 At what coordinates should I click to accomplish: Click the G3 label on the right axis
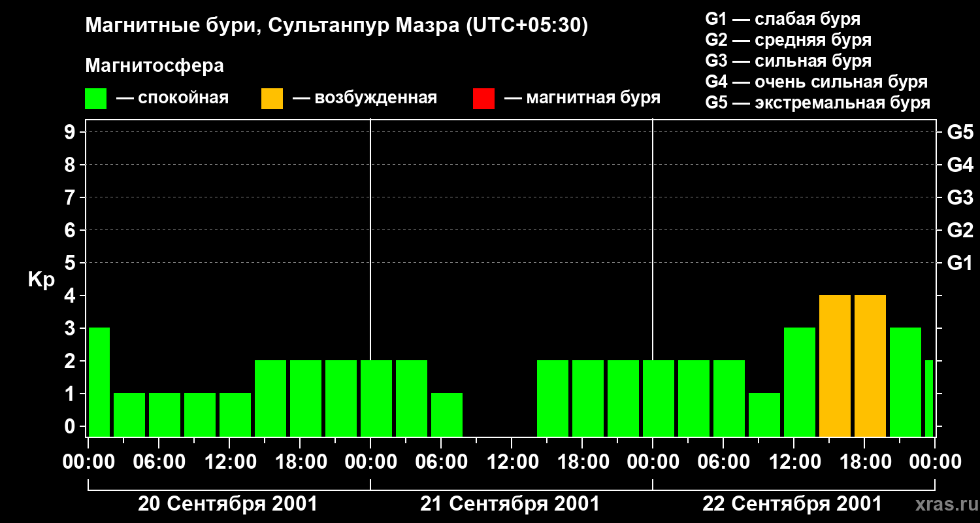pos(960,198)
